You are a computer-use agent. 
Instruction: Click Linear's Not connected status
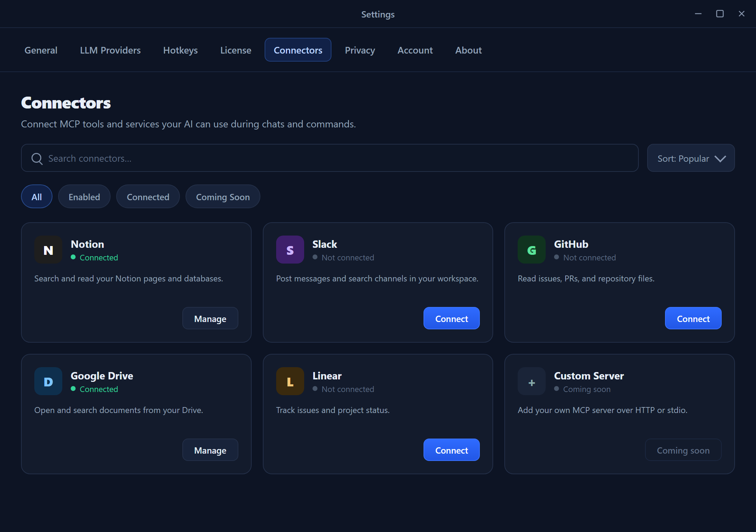(343, 389)
